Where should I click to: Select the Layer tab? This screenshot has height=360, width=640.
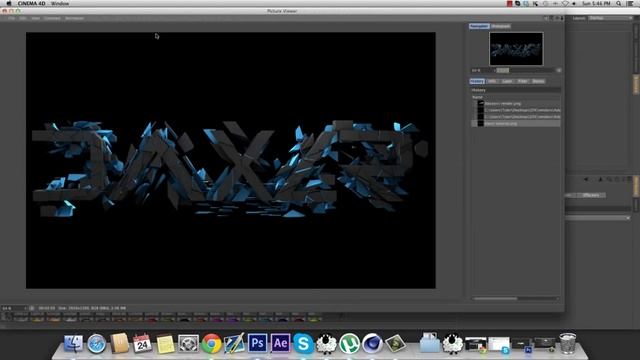pyautogui.click(x=507, y=81)
